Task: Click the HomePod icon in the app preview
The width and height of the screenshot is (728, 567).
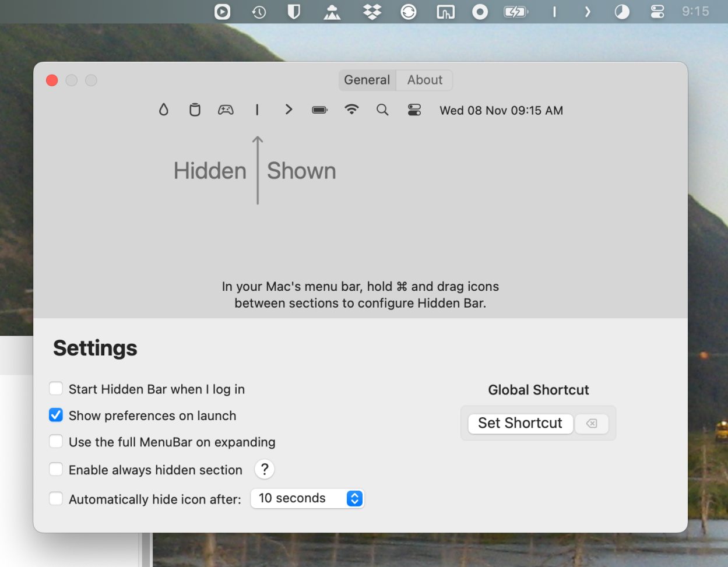Action: click(x=195, y=110)
